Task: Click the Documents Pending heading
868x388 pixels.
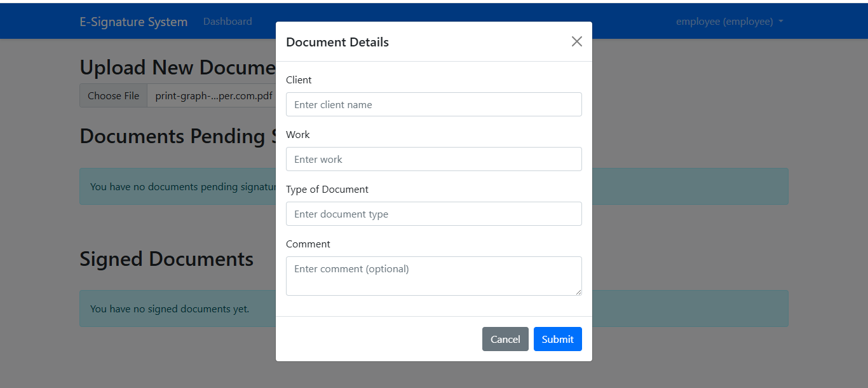Action: pyautogui.click(x=177, y=136)
